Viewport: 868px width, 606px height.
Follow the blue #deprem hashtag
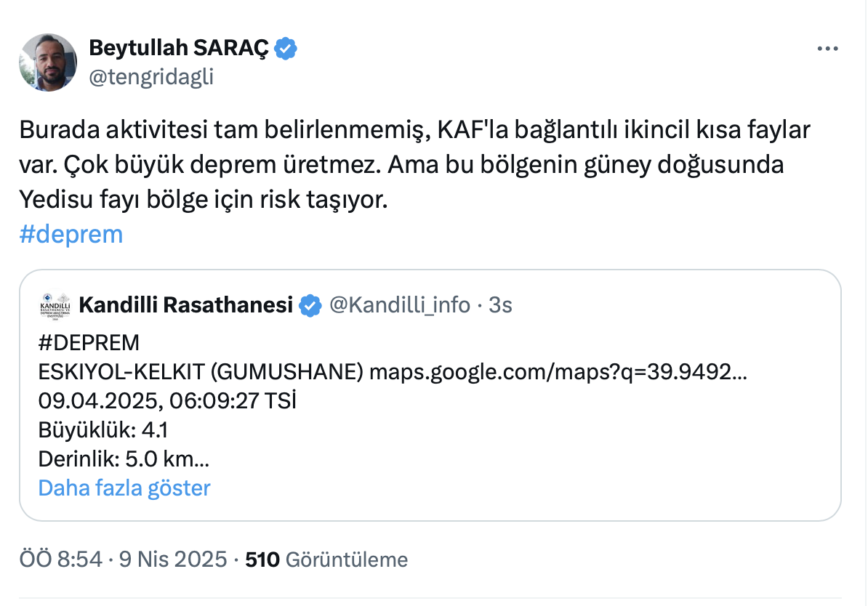(x=71, y=234)
